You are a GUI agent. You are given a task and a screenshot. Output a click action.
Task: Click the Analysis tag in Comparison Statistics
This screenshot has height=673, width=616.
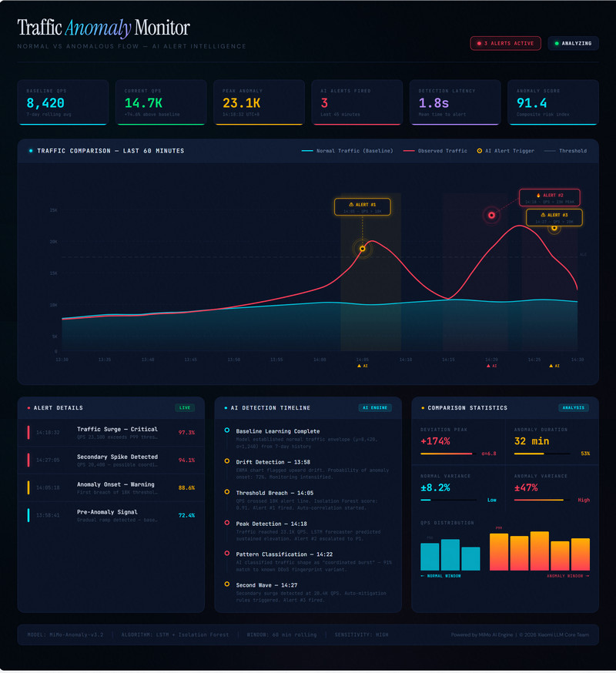coord(573,408)
